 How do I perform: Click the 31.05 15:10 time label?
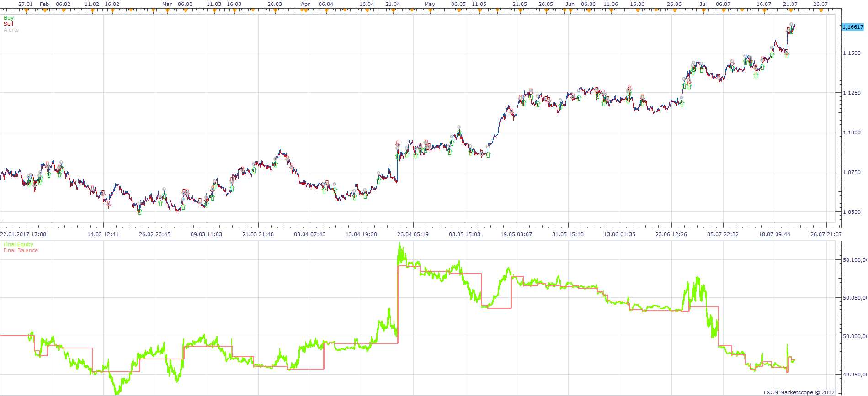tap(568, 234)
